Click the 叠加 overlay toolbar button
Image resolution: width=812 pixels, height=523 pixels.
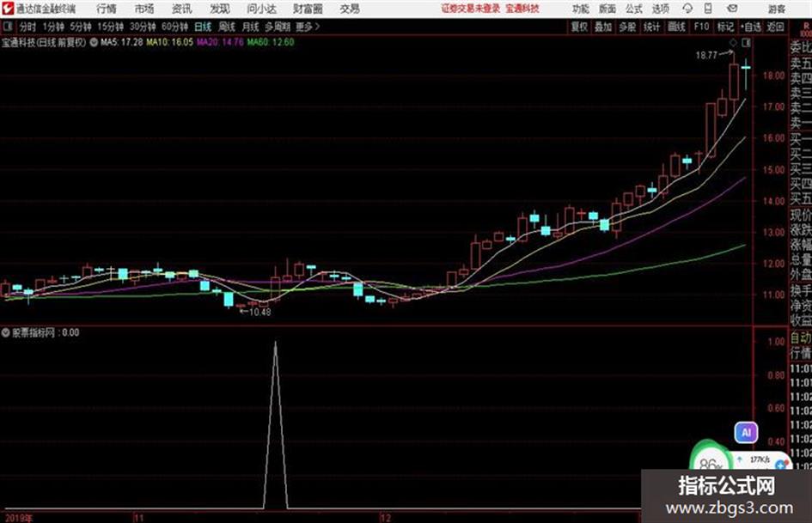pos(603,27)
